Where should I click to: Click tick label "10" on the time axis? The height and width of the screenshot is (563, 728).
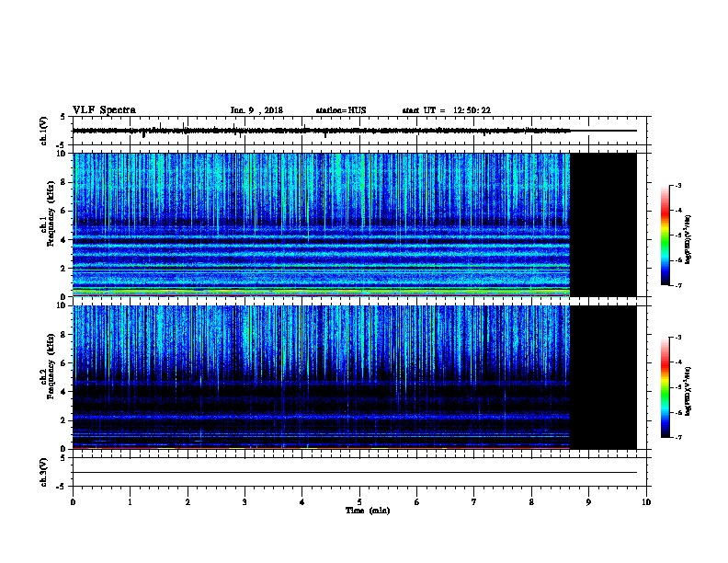pos(646,502)
